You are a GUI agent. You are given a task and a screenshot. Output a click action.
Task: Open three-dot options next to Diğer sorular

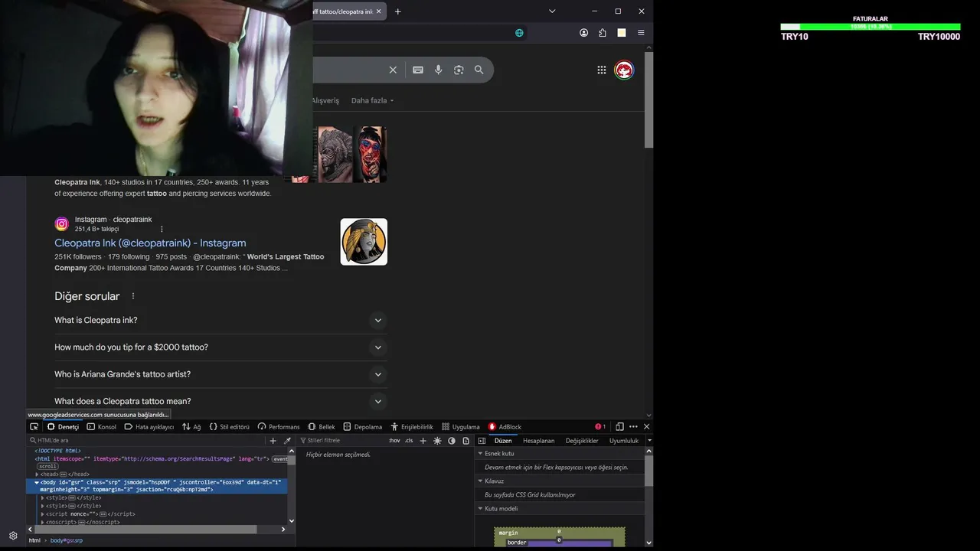pos(133,296)
